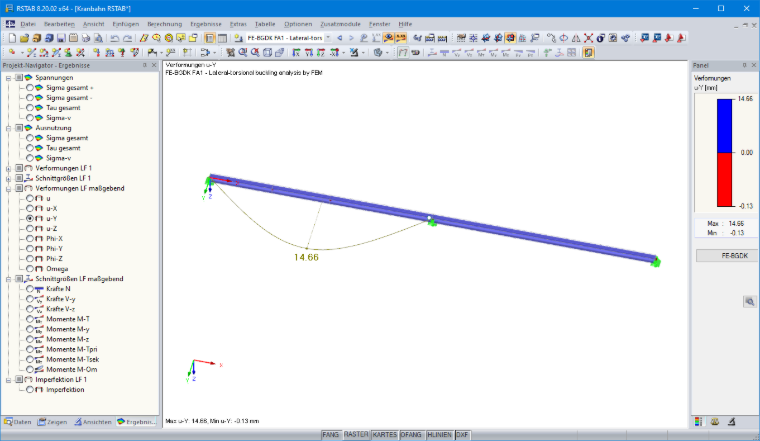Redo the last action
Viewport: 760px width, 441px height.
pyautogui.click(x=127, y=38)
